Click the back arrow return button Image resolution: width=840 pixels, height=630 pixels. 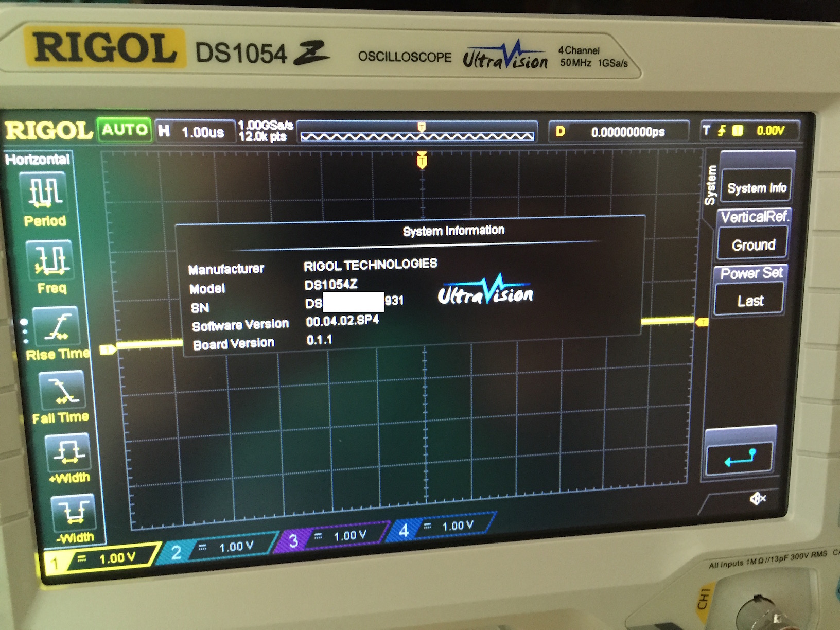[740, 457]
